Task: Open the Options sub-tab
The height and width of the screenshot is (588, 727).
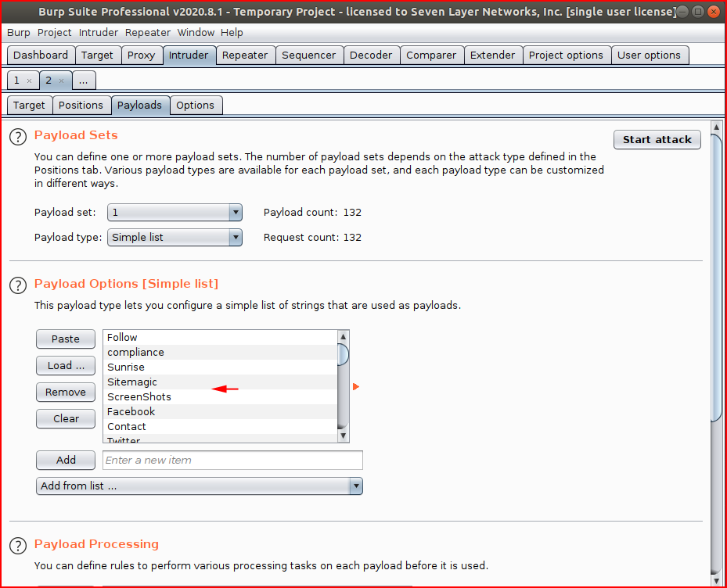Action: [195, 106]
